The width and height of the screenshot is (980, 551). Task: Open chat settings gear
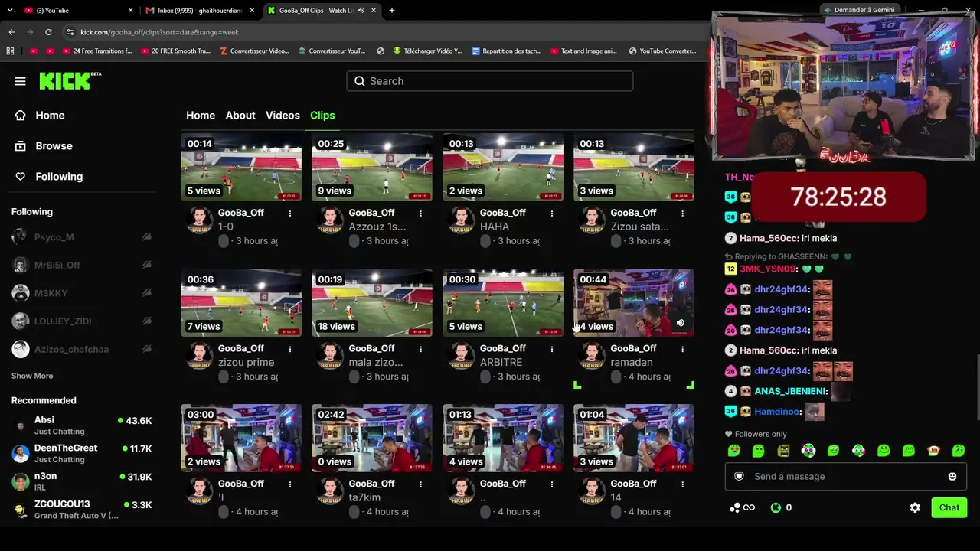click(915, 507)
